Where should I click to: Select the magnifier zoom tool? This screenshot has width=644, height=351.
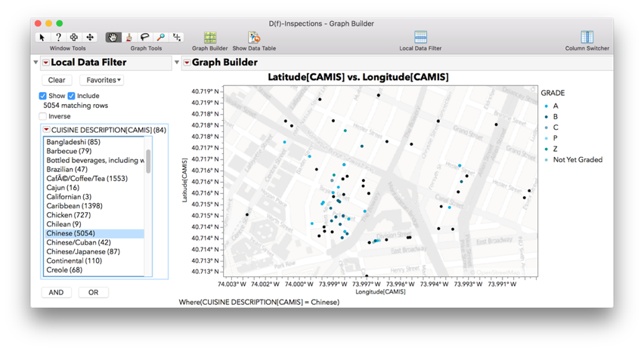(161, 37)
